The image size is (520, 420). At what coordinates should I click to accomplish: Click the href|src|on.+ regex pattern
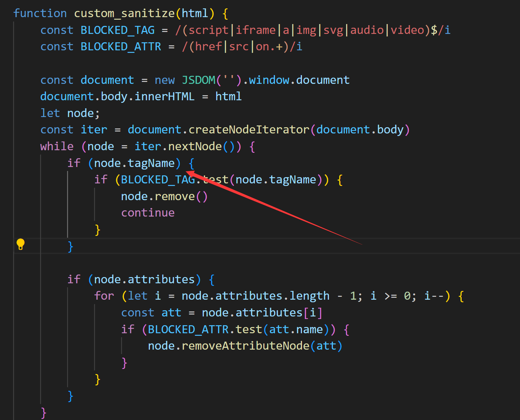pos(239,47)
